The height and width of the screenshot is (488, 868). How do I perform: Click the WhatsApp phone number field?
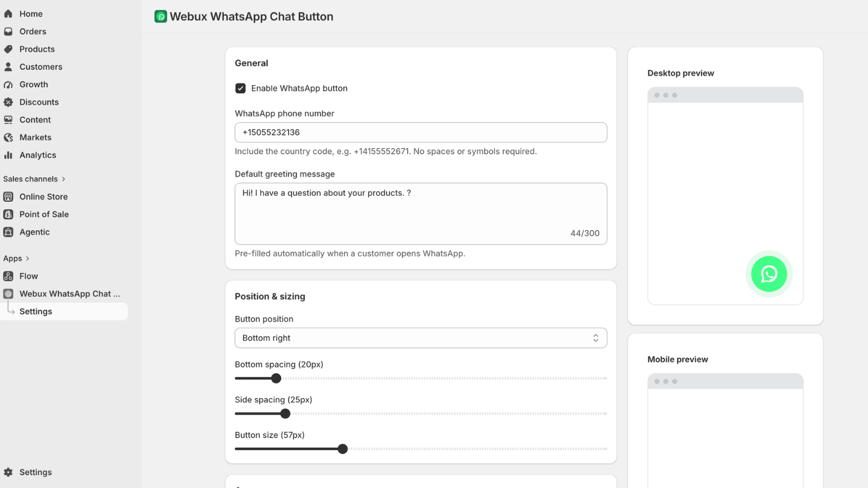(421, 132)
